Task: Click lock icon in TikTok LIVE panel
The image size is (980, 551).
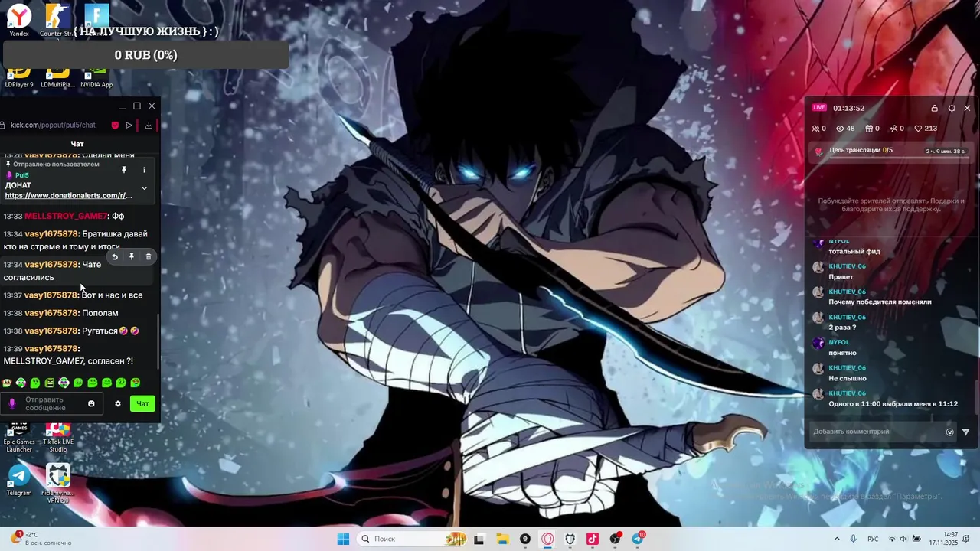Action: tap(934, 109)
